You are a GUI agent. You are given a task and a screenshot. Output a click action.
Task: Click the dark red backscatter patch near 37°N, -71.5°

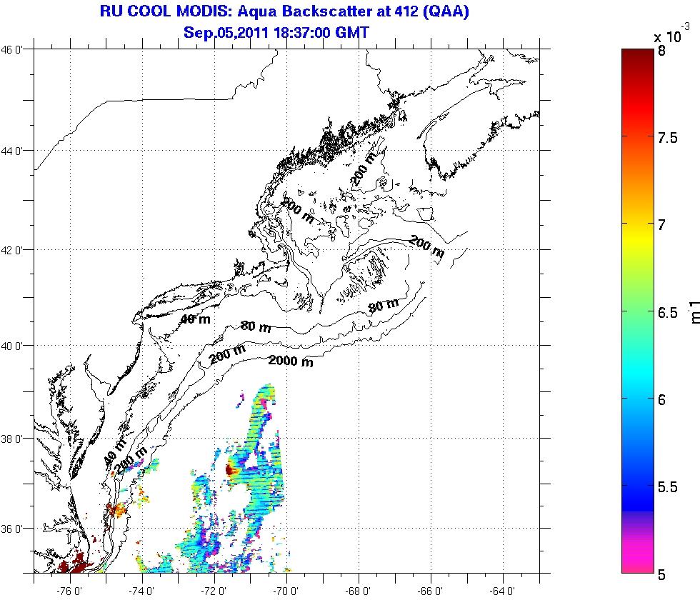(230, 469)
